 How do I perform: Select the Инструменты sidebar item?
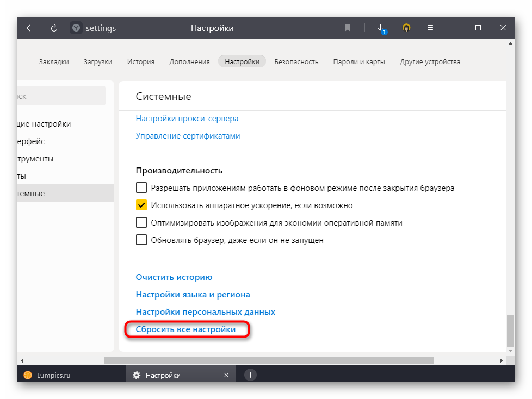click(x=66, y=159)
